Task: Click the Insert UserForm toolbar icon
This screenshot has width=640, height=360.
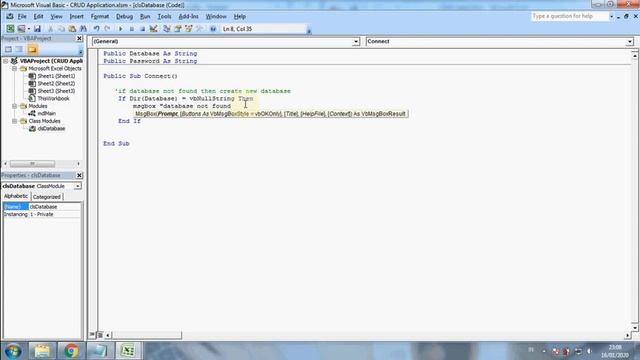Action: click(x=22, y=29)
